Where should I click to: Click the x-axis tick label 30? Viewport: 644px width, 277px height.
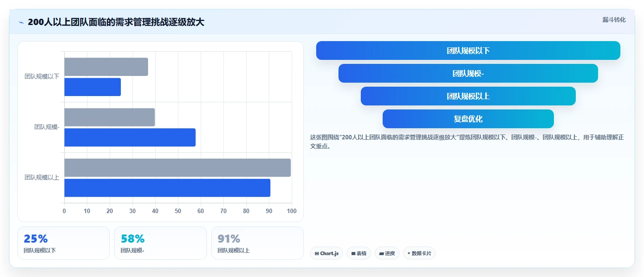tap(132, 211)
